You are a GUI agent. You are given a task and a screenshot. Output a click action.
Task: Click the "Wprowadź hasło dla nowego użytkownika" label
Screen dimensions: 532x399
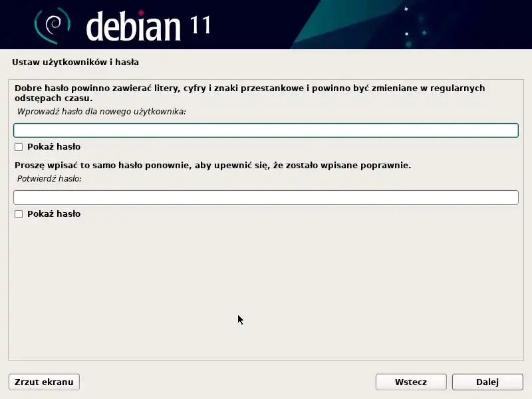coord(102,112)
